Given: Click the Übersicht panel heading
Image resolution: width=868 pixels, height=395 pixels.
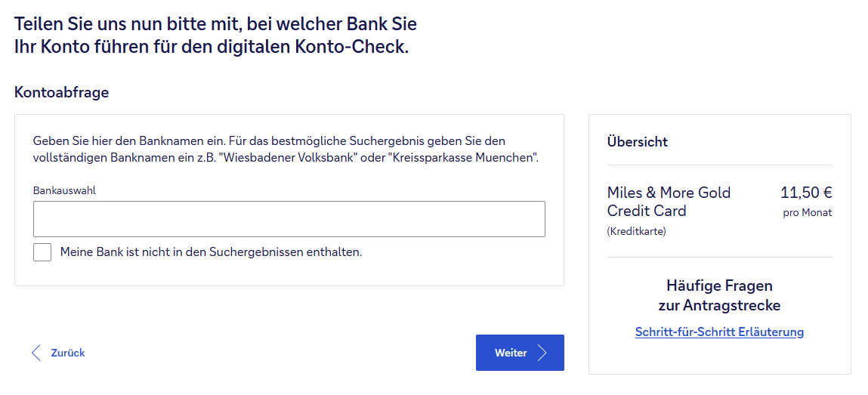Looking at the screenshot, I should click(x=637, y=141).
